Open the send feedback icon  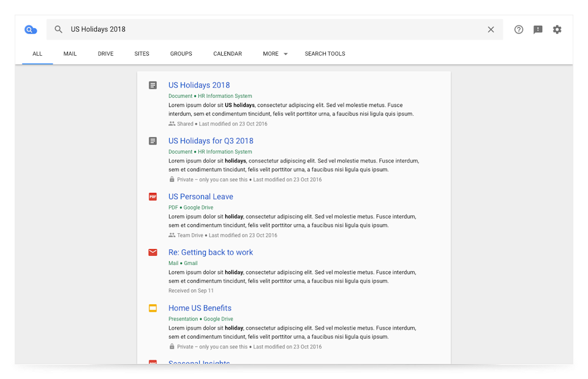tap(538, 29)
